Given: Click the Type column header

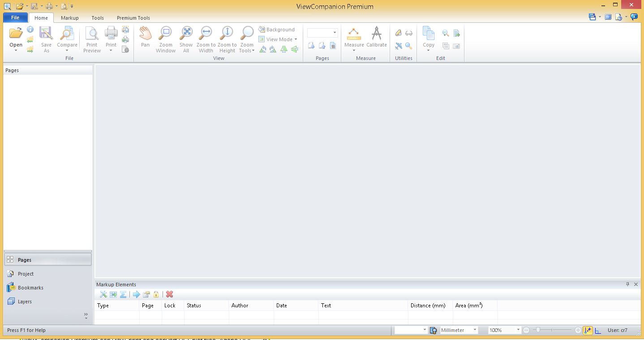Looking at the screenshot, I should coord(117,306).
